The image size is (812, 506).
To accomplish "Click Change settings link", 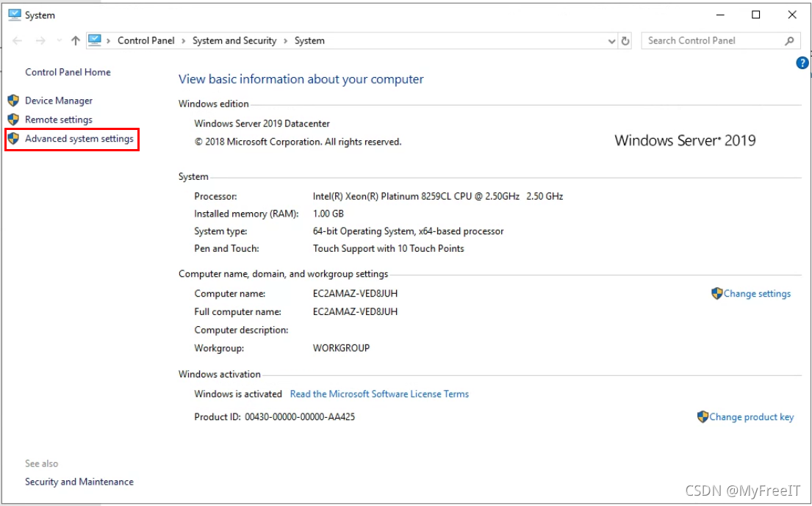I will point(757,293).
